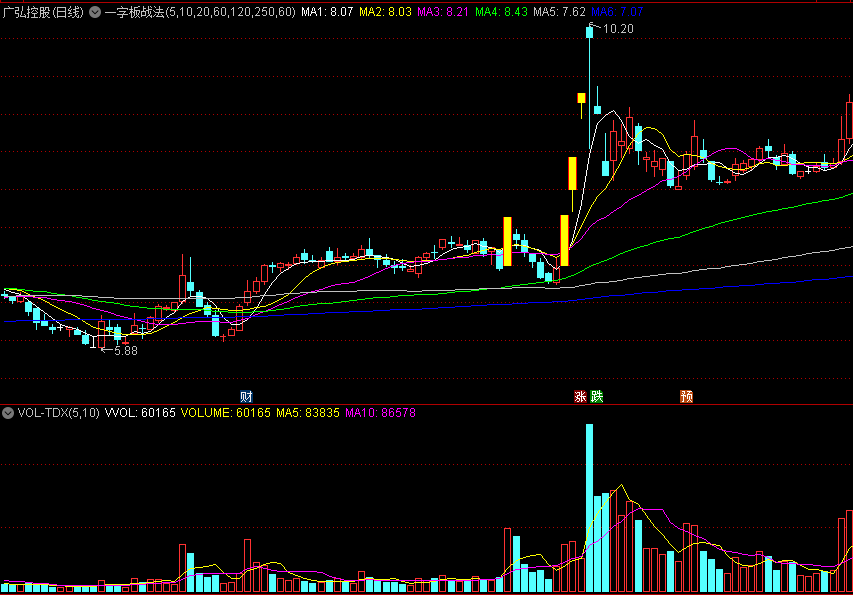Click the volume MA5: 83835 label
Screen dimensions: 853x595
[307, 413]
